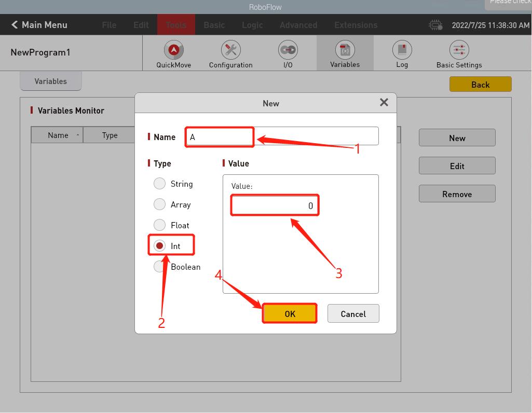532x413 pixels.
Task: Switch to the Variables tab
Action: click(50, 81)
